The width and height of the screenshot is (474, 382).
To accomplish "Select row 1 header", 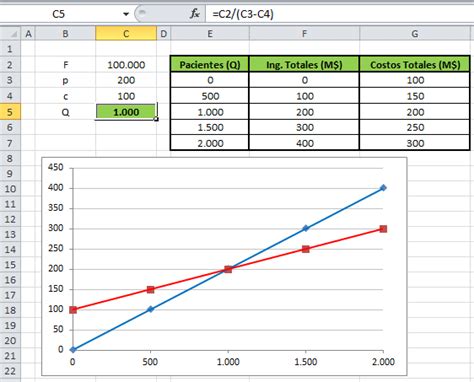I will click(x=10, y=49).
